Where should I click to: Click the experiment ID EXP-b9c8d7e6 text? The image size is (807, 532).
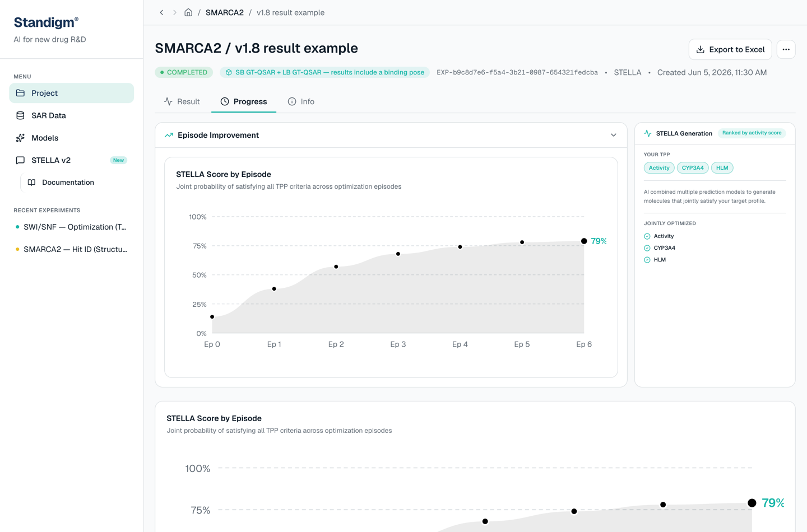click(x=517, y=72)
